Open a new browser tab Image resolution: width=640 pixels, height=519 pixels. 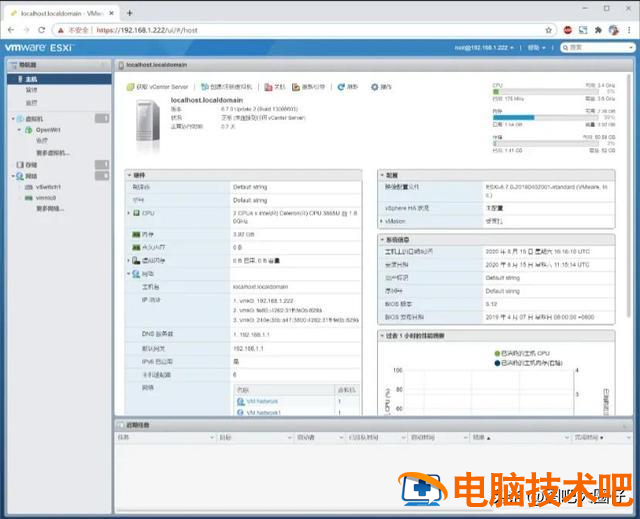click(x=129, y=13)
